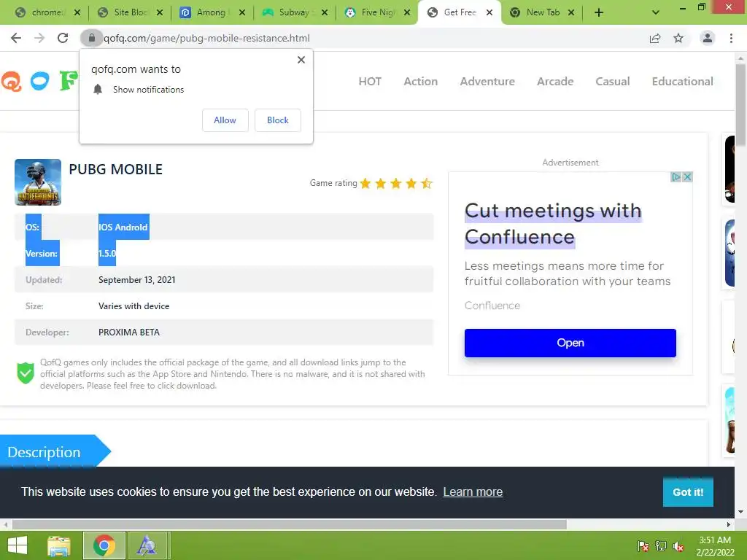Viewport: 747px width, 560px height.
Task: Dismiss the notification permission popup
Action: click(301, 60)
